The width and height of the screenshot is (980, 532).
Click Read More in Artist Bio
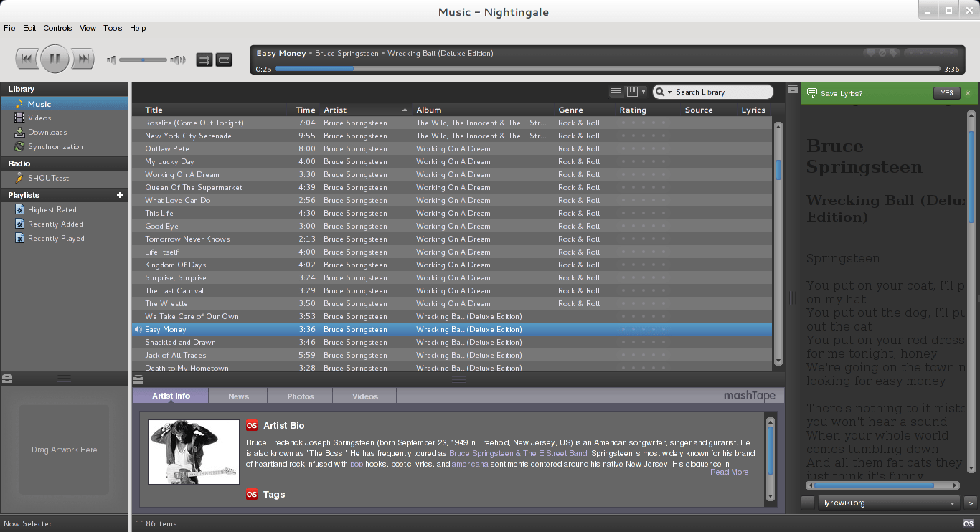click(729, 472)
